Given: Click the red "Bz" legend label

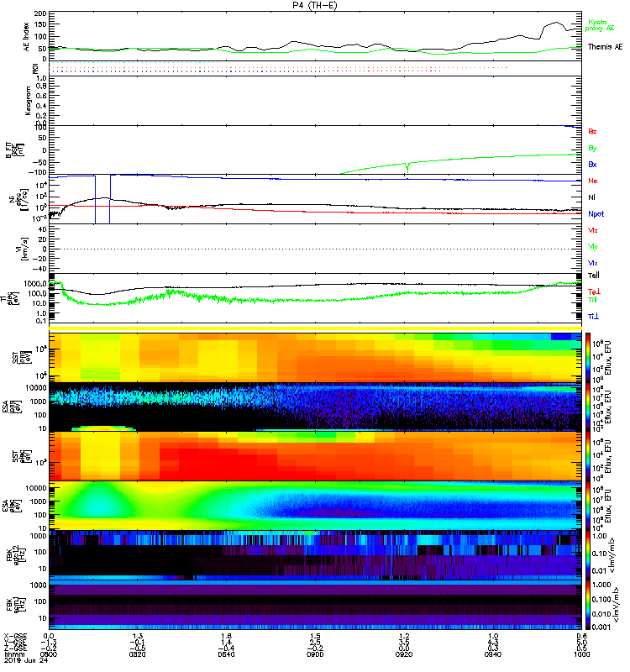Looking at the screenshot, I should pyautogui.click(x=592, y=131).
